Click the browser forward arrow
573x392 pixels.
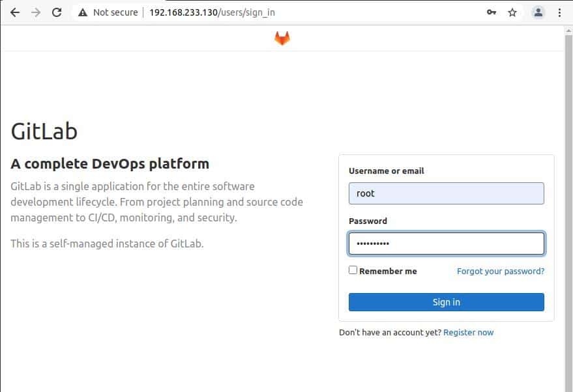(x=36, y=12)
